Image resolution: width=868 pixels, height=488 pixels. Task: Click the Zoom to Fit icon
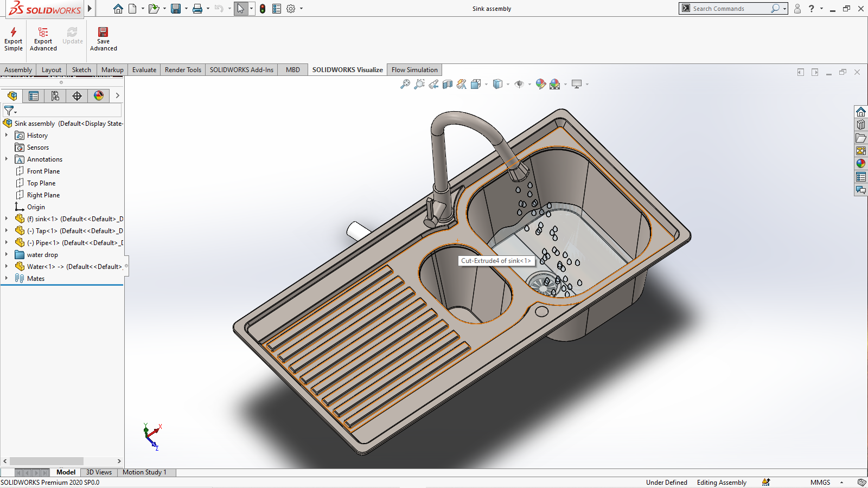405,84
